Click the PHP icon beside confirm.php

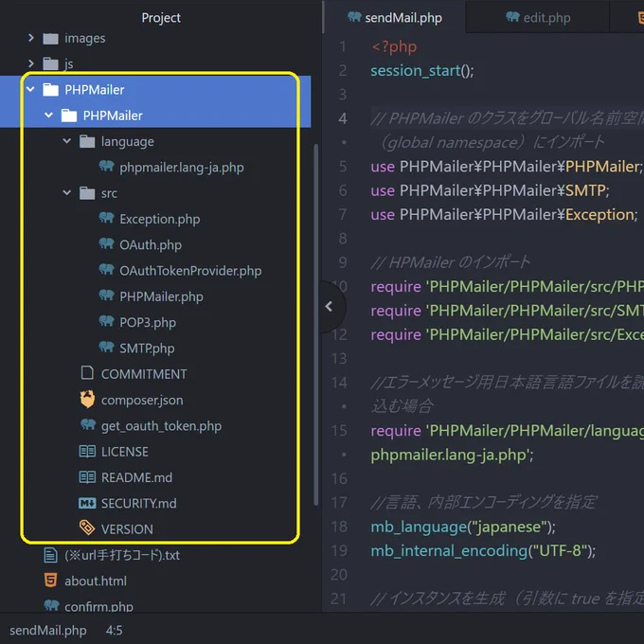point(51,605)
